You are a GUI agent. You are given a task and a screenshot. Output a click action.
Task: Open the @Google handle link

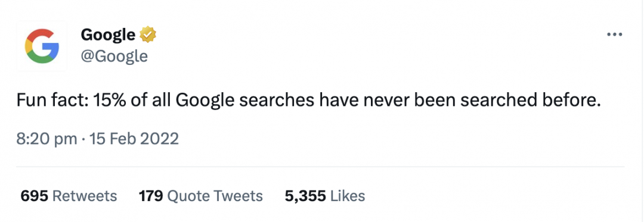click(114, 56)
